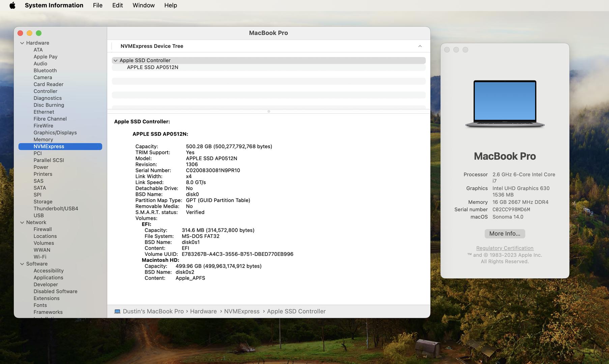Collapse the Hardware section in sidebar
609x364 pixels.
point(22,43)
